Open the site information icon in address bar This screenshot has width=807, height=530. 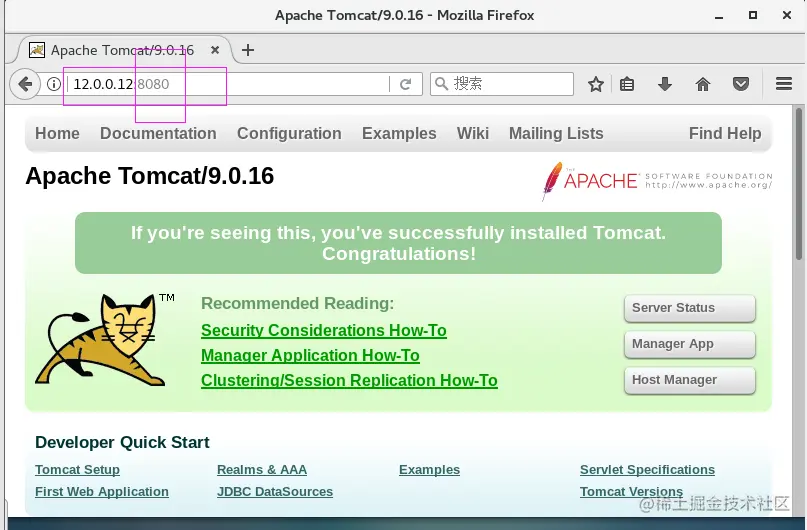pyautogui.click(x=54, y=84)
